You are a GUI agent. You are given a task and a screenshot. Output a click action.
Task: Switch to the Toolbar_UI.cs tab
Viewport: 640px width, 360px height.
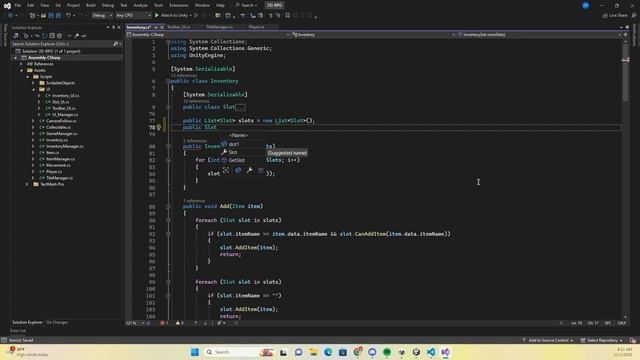coord(178,27)
